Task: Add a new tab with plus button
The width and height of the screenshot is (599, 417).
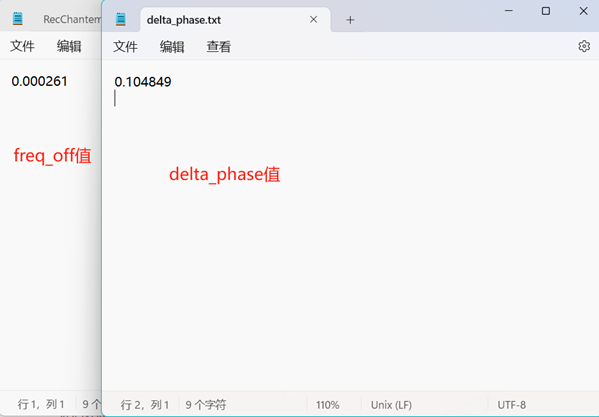Action: point(350,20)
